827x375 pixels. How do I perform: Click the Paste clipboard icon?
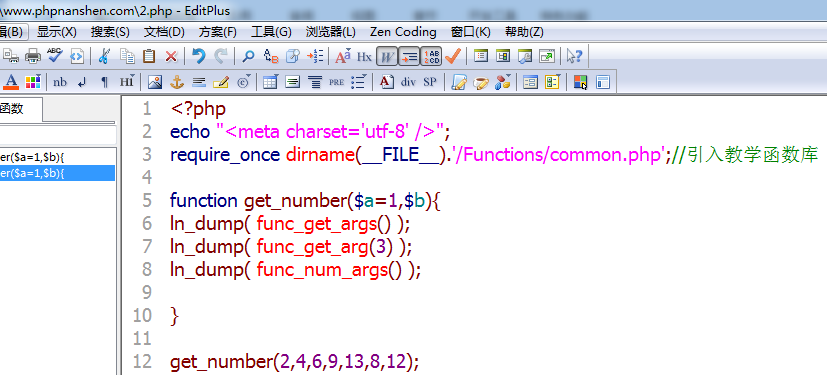point(149,56)
